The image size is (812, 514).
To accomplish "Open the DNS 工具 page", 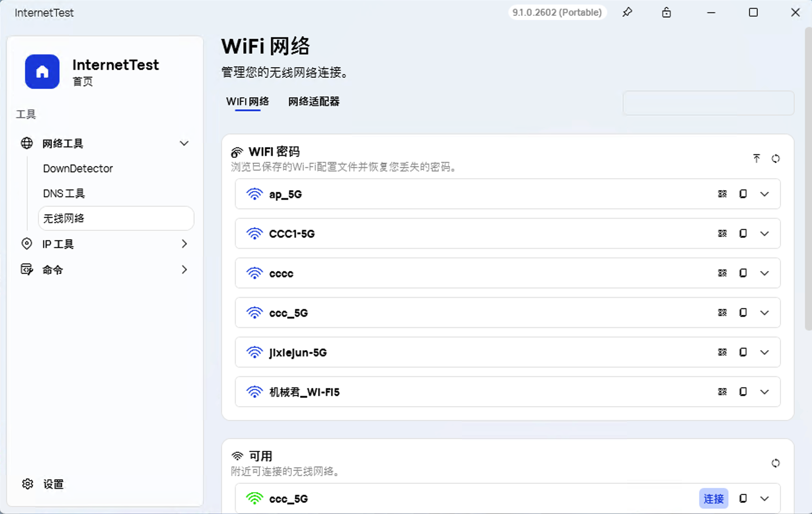I will pos(64,193).
